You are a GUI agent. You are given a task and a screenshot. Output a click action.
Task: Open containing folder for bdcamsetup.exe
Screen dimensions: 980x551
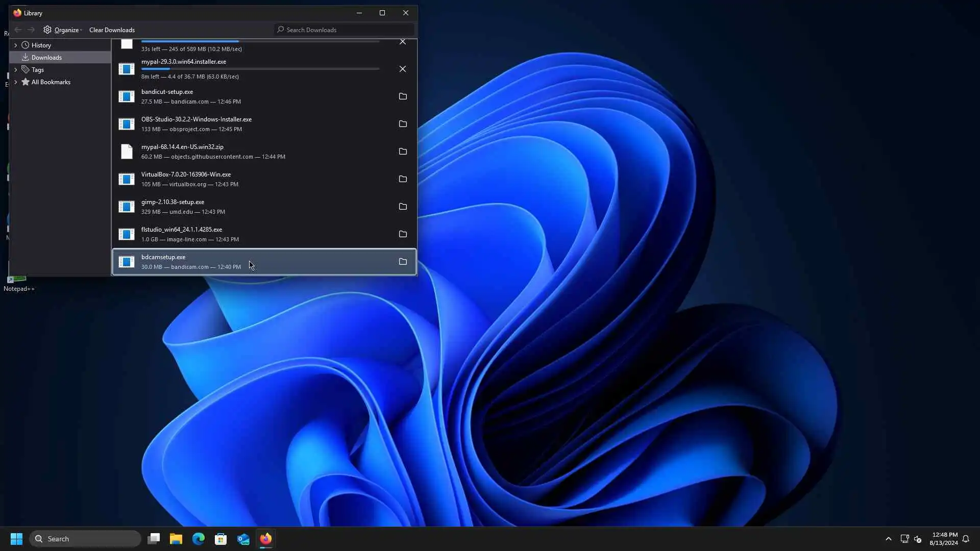402,262
